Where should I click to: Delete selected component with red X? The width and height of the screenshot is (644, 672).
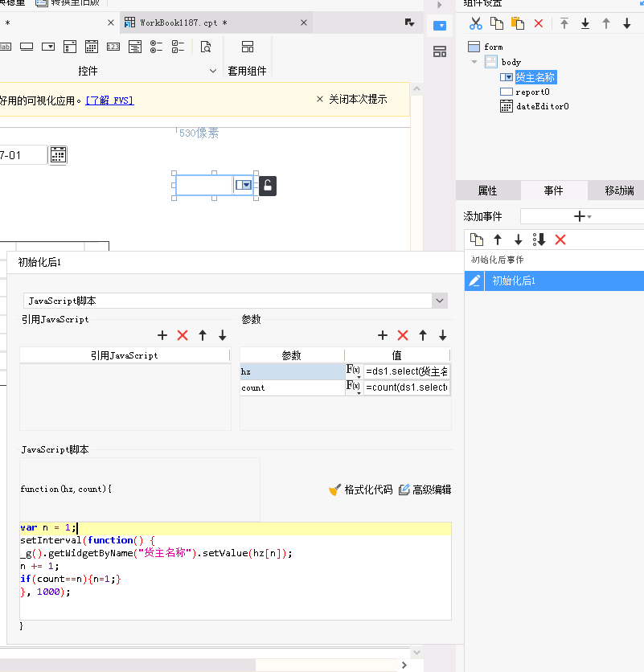pos(539,23)
